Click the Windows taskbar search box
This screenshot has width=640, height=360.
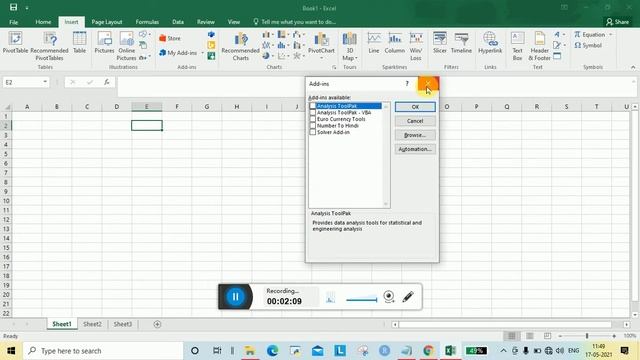pyautogui.click(x=103, y=351)
